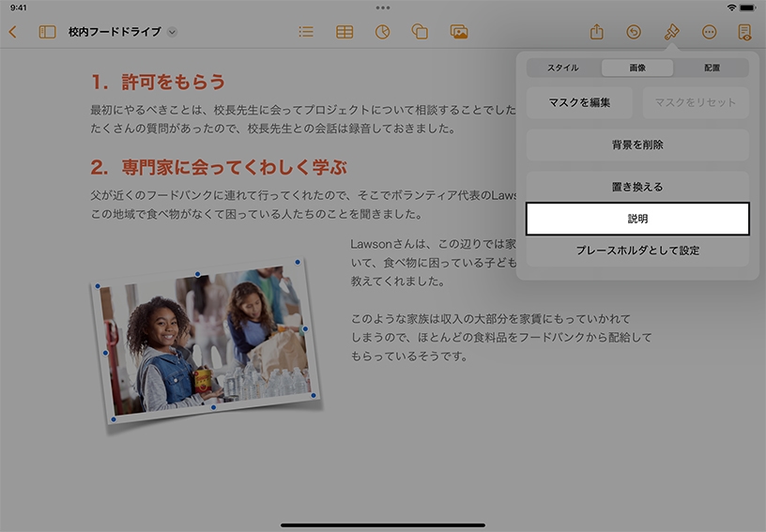Image resolution: width=766 pixels, height=532 pixels.
Task: Tap the share icon
Action: coord(596,32)
